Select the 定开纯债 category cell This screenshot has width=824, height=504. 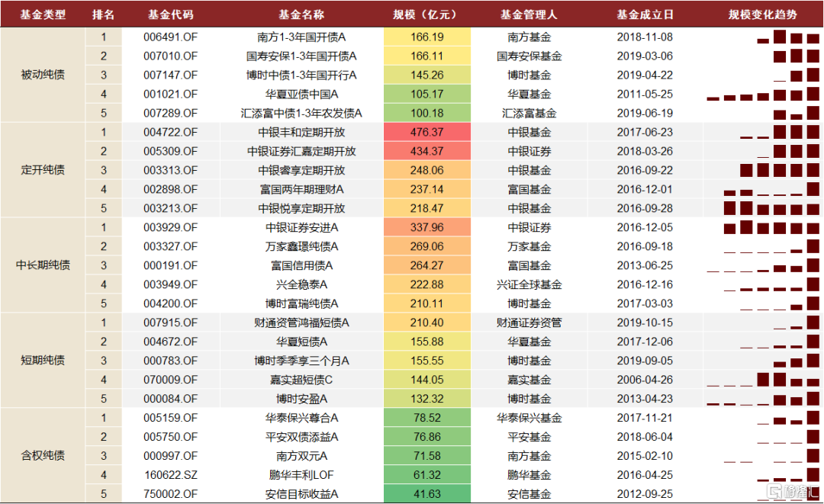[43, 170]
